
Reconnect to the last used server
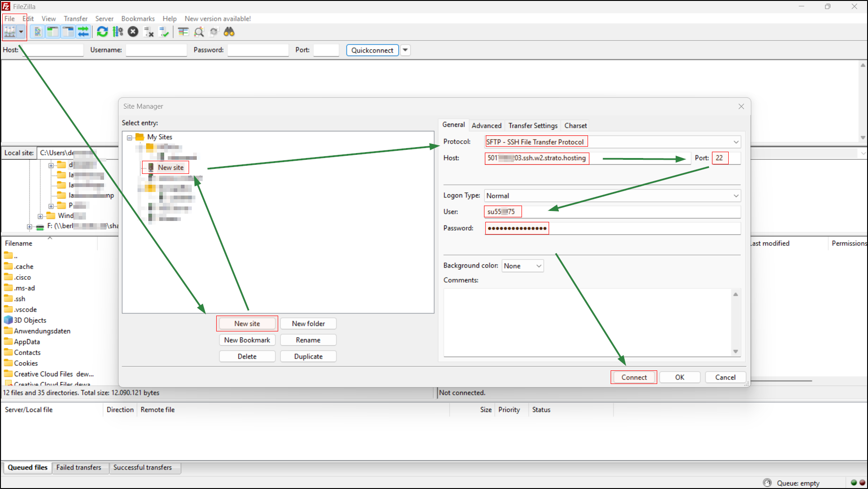164,32
